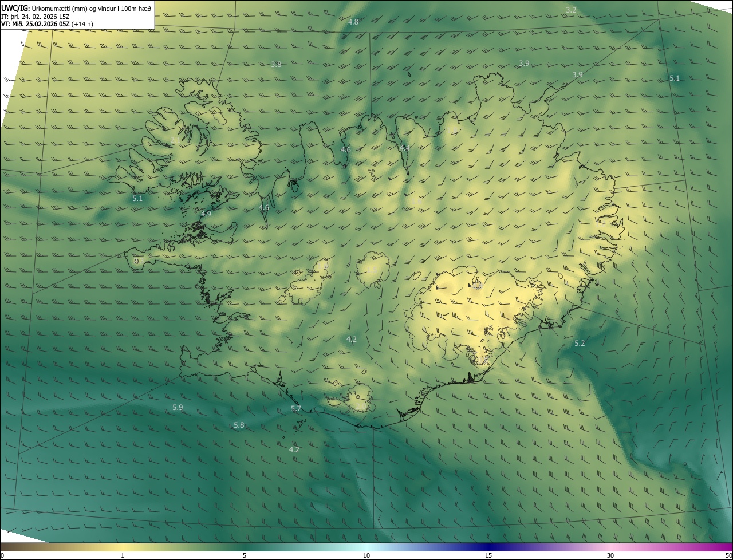733x560 pixels.
Task: Select the 4.8 precipitable water value
Action: coord(353,22)
